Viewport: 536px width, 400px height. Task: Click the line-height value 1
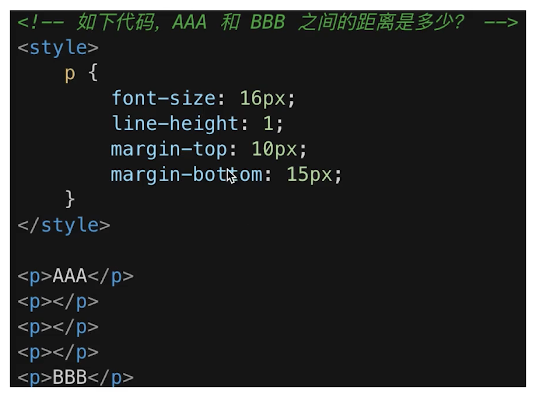[268, 123]
